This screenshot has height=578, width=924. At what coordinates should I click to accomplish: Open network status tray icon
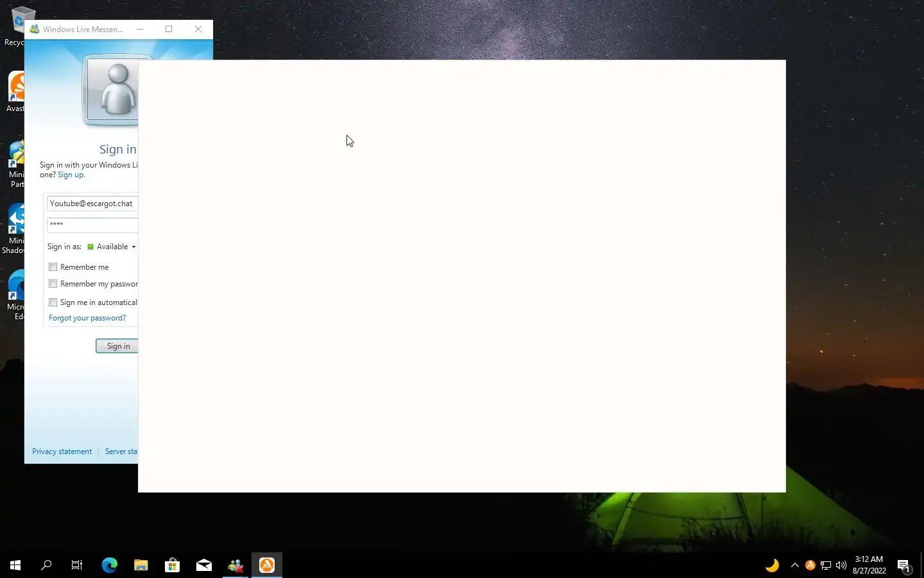(826, 565)
